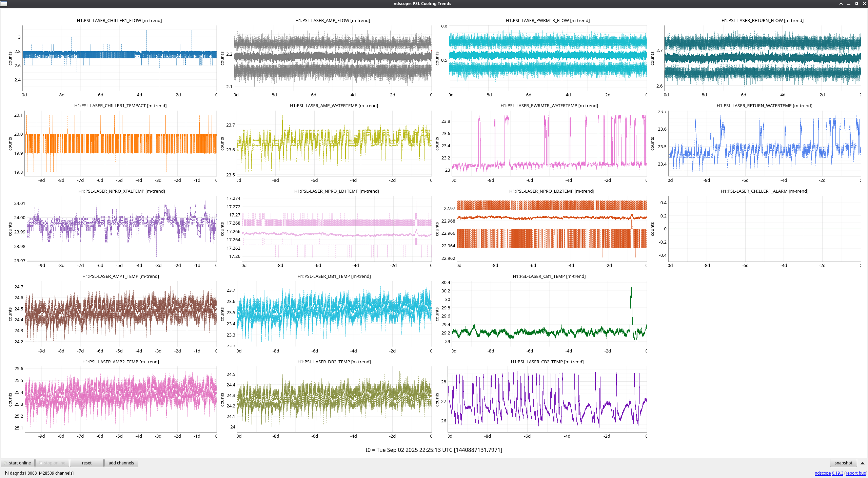Shade window with the up-chevron title icon
This screenshot has width=868, height=478.
point(841,4)
